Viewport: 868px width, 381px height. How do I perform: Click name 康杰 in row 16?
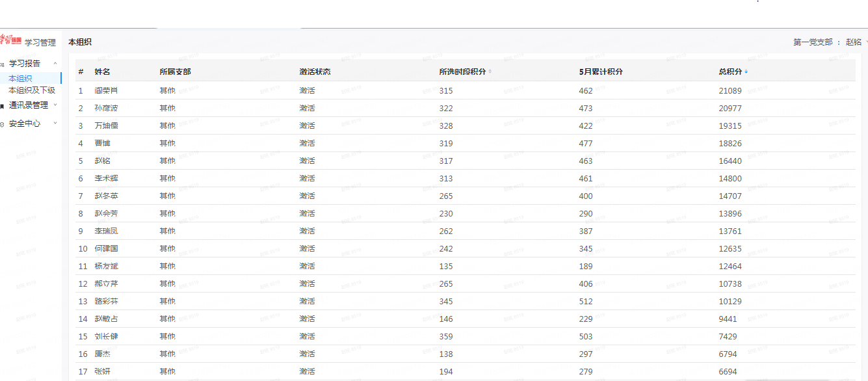pos(103,354)
